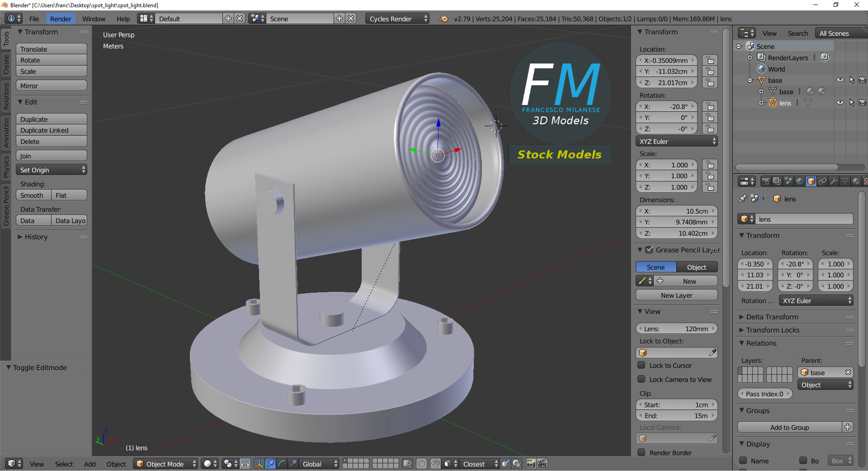Expand the RenderLayers tree item in outliner
Viewport: 868px width, 471px height.
click(x=750, y=57)
